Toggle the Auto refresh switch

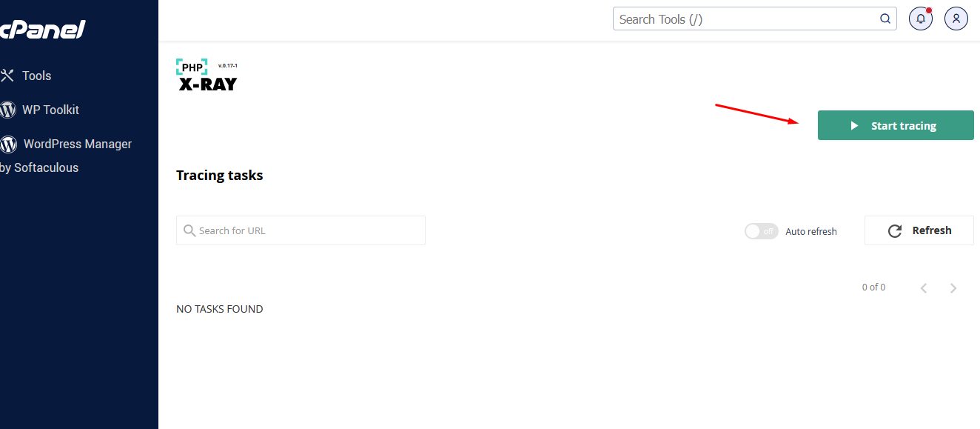pyautogui.click(x=762, y=231)
